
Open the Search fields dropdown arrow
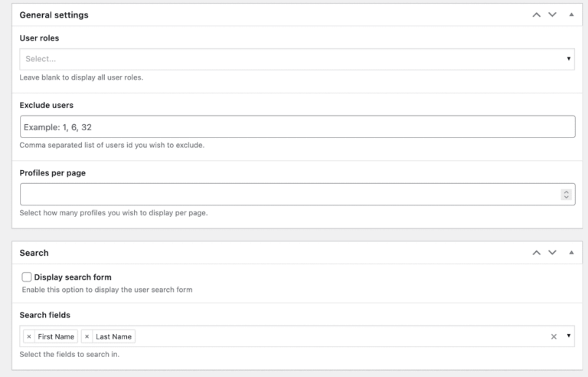[x=568, y=336]
